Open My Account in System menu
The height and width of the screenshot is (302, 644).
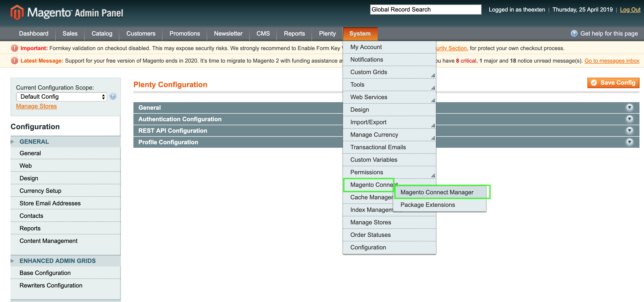(389, 47)
